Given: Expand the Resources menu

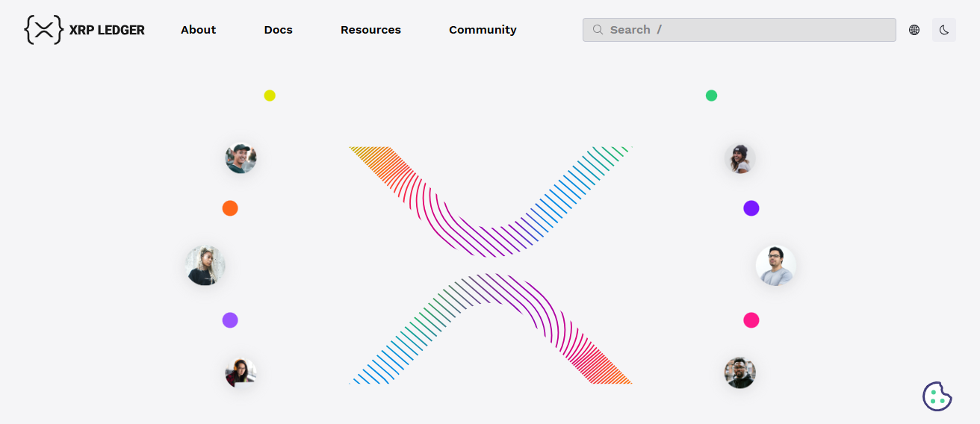Looking at the screenshot, I should point(370,30).
